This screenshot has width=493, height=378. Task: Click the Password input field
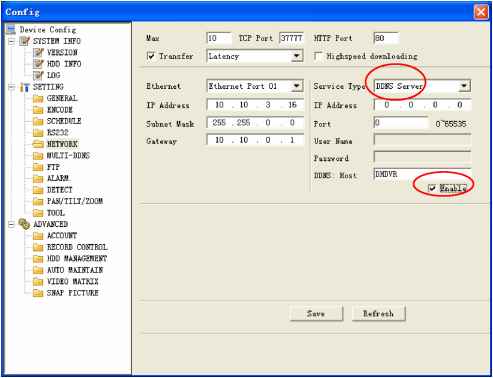[x=422, y=157]
